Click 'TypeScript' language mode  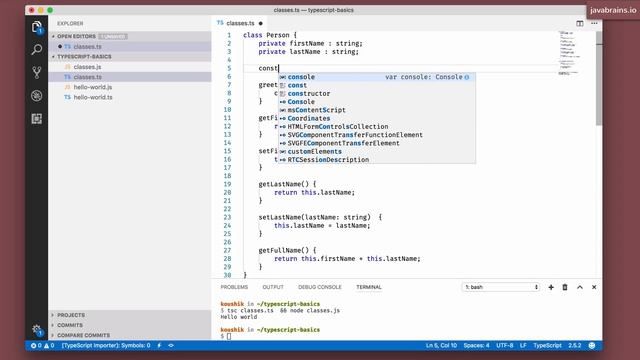(x=547, y=346)
